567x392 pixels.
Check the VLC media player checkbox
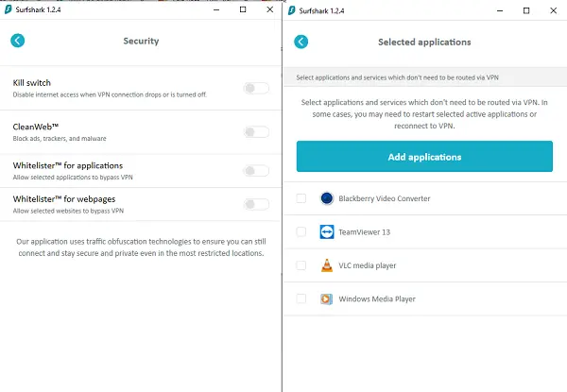pos(301,265)
